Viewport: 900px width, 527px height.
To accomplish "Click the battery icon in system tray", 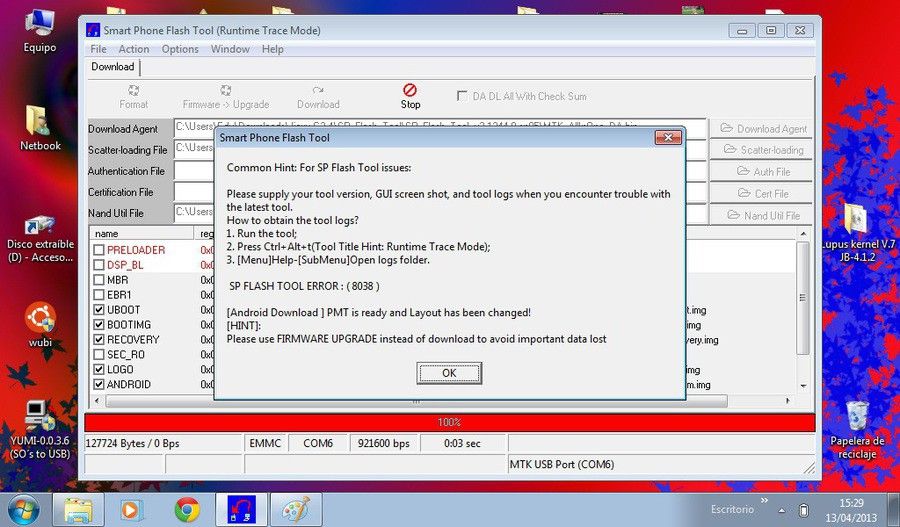I will (804, 510).
